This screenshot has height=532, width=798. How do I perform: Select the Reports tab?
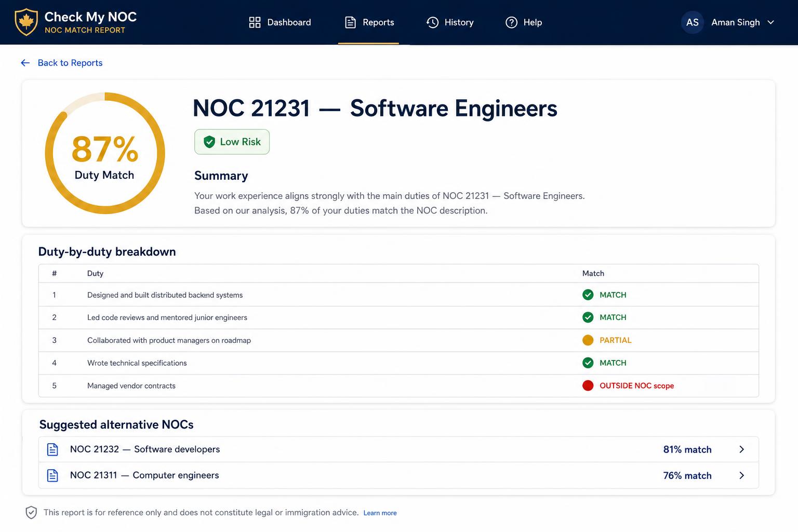click(x=369, y=22)
